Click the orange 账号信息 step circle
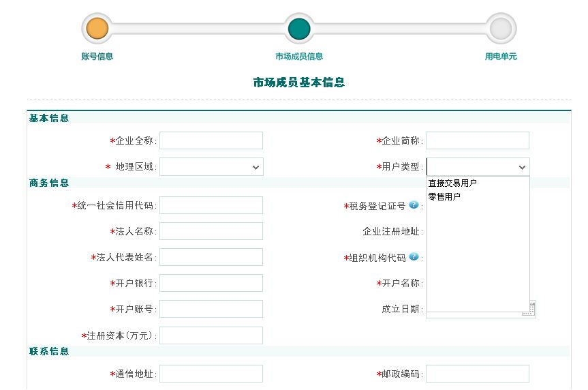This screenshot has height=390, width=588. click(x=95, y=29)
